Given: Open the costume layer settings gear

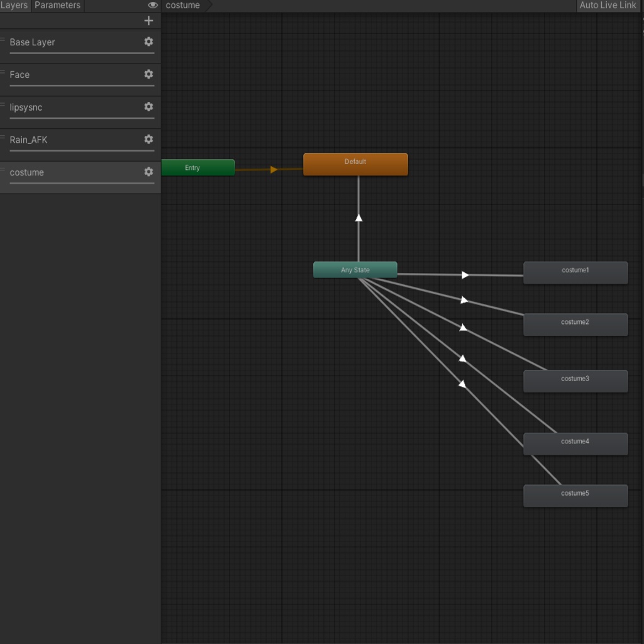Looking at the screenshot, I should coord(148,172).
